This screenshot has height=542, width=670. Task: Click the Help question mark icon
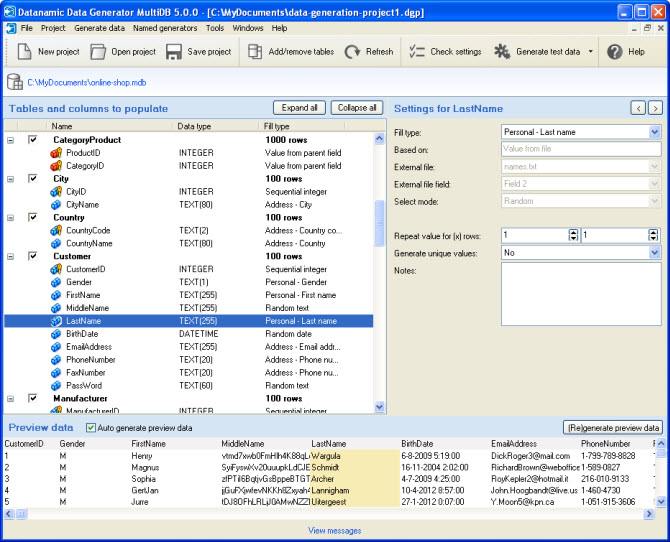coord(614,52)
